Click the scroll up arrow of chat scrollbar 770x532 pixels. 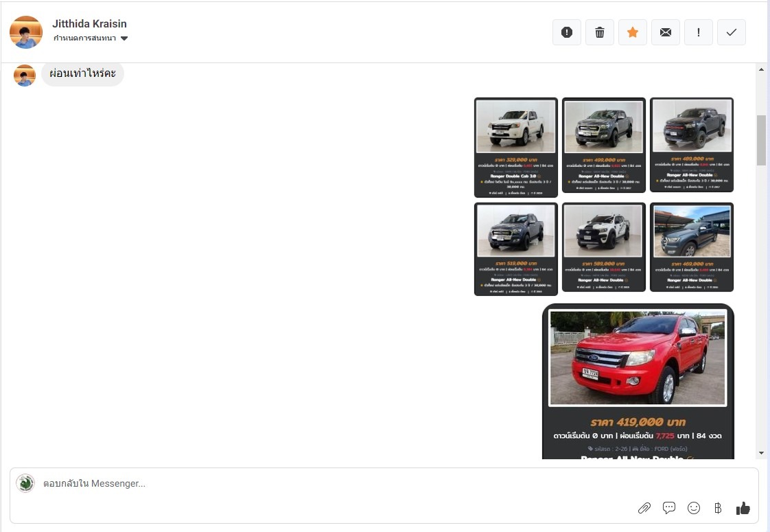(761, 70)
